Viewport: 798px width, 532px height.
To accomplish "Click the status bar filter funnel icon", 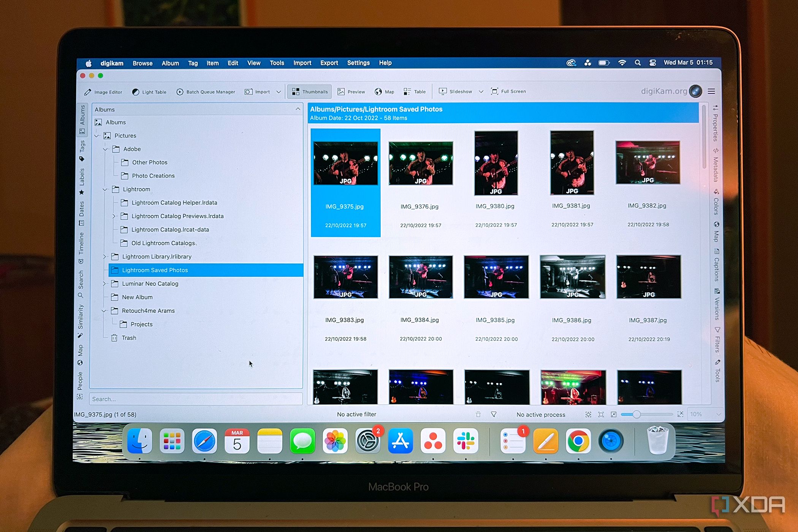I will click(494, 414).
